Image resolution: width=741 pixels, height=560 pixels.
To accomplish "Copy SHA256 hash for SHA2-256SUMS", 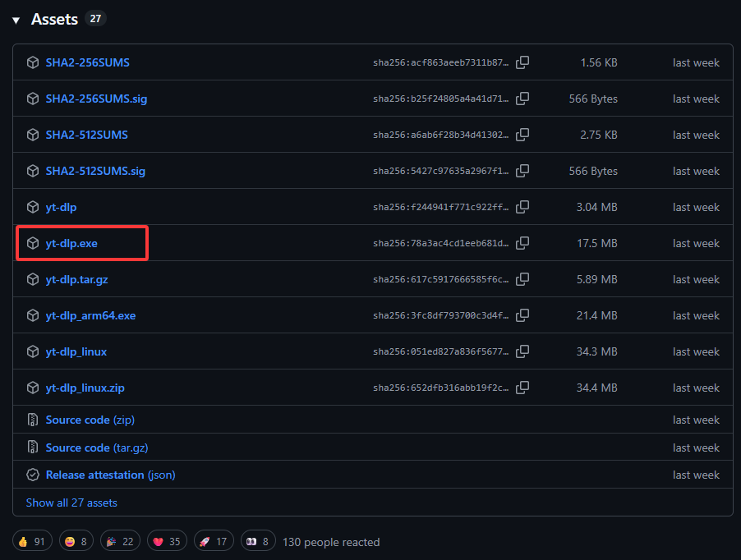I will (x=522, y=62).
